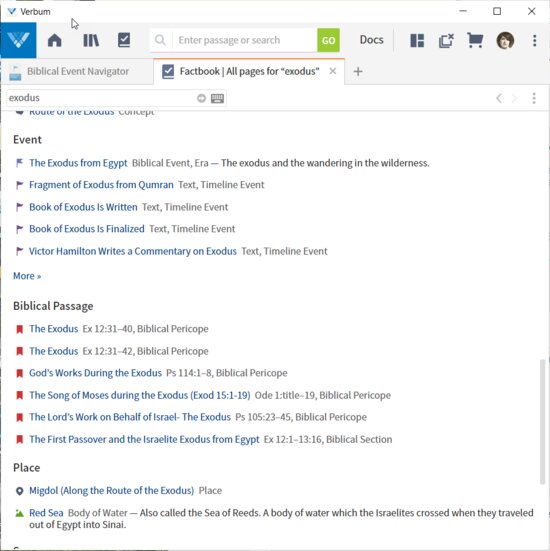Click the on-screen keyboard icon in Factbook box

pyautogui.click(x=217, y=98)
